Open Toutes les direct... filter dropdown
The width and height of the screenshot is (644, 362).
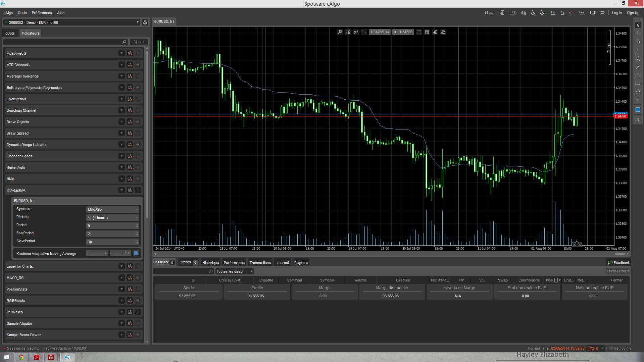pyautogui.click(x=235, y=271)
